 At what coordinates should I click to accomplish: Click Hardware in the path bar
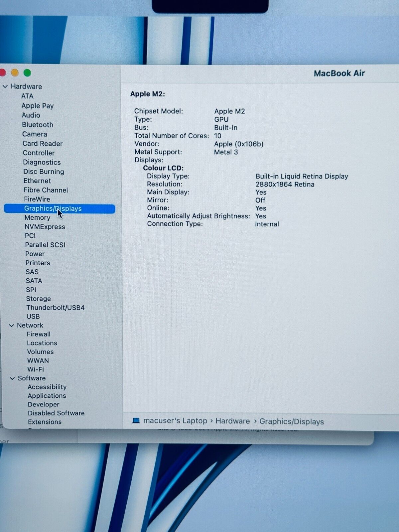tap(233, 421)
